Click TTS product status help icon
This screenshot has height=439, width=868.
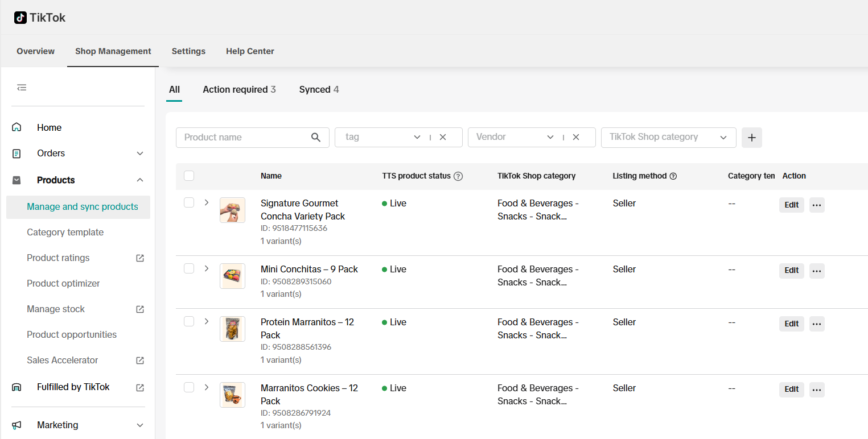[x=458, y=176]
